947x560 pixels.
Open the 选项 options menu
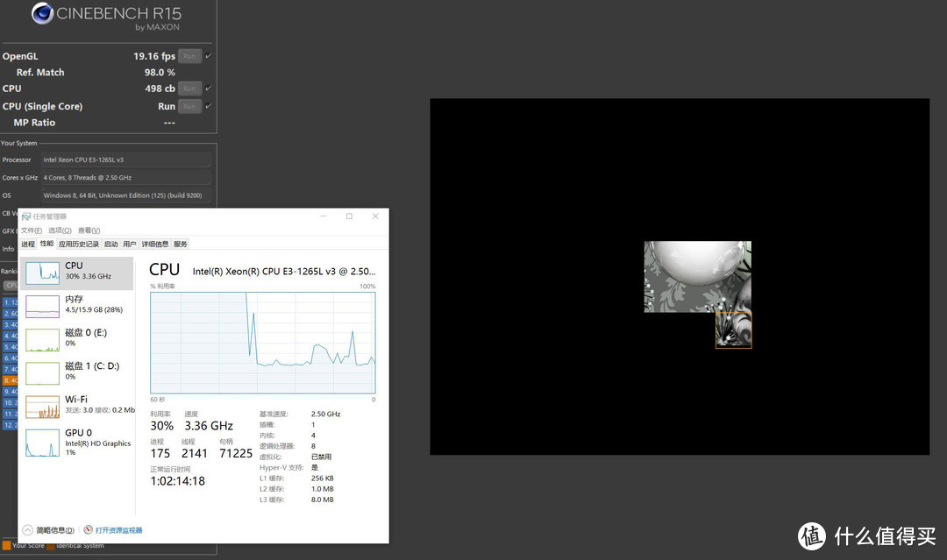tap(60, 230)
